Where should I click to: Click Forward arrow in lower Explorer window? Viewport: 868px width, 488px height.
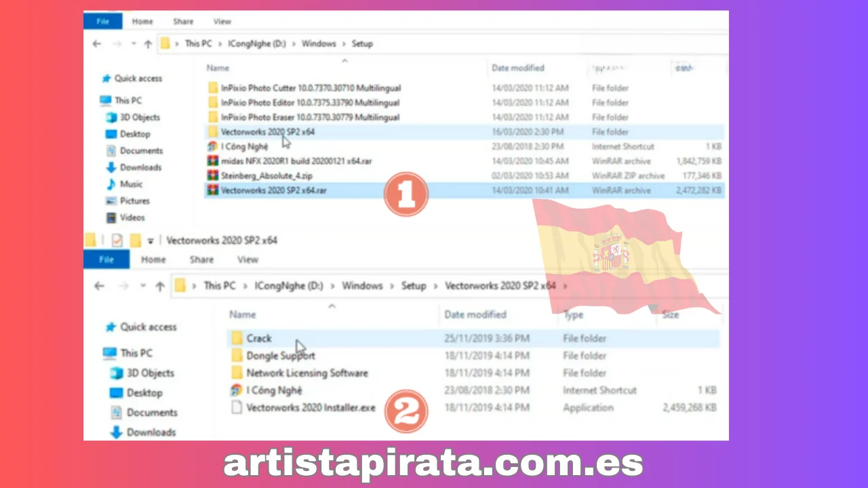(123, 286)
